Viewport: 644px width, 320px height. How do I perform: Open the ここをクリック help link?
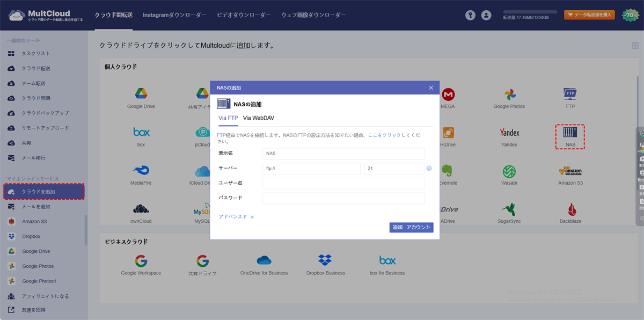pyautogui.click(x=384, y=135)
